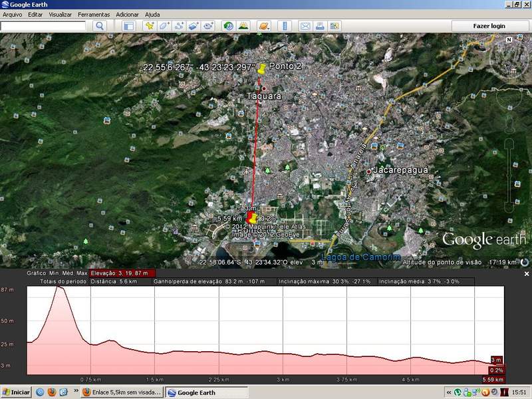Switch to Enlace 5,5km sem visada taskbar window
The width and height of the screenshot is (532, 399).
click(122, 392)
